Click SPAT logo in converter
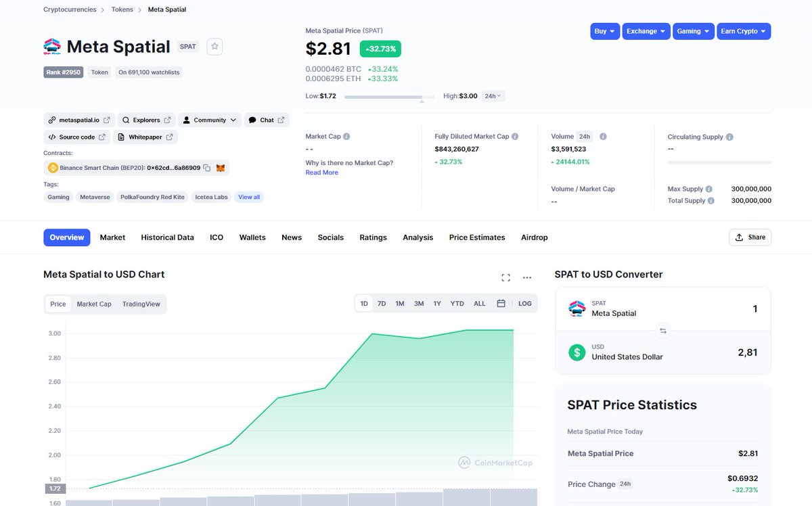This screenshot has height=506, width=812. coord(577,309)
